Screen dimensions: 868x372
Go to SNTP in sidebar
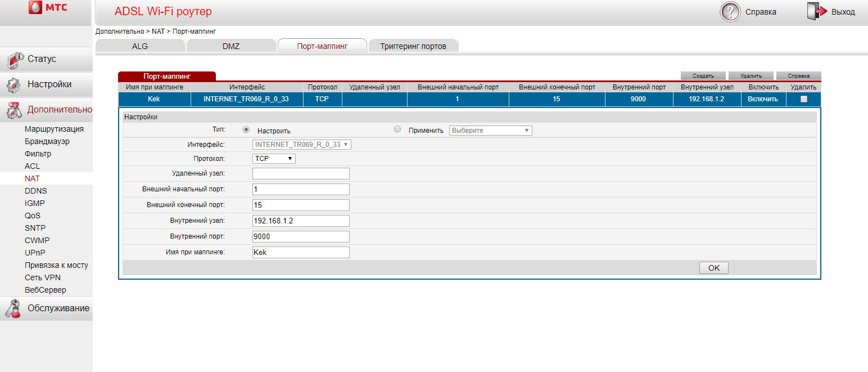[35, 228]
